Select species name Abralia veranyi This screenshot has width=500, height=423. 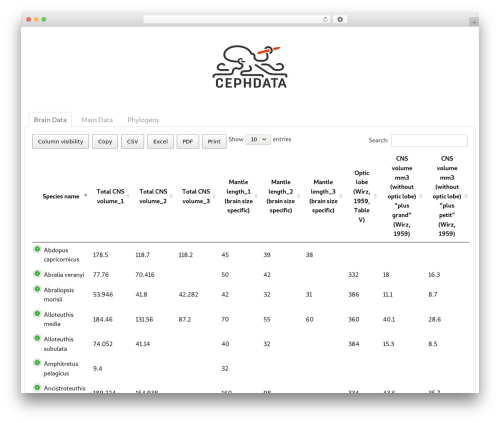click(64, 275)
